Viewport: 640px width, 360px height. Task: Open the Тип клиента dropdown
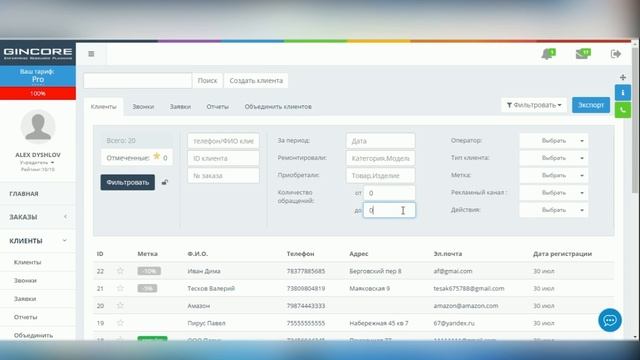[553, 158]
